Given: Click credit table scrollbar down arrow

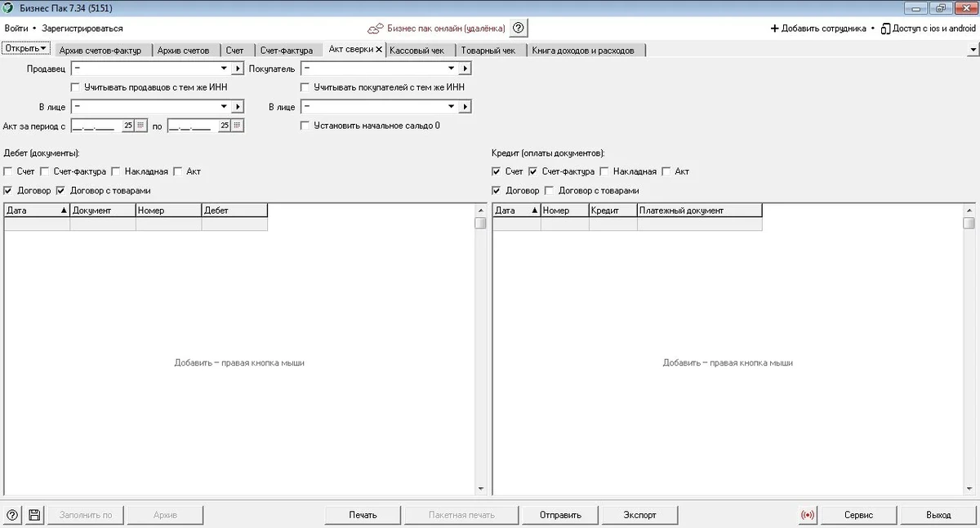Looking at the screenshot, I should pyautogui.click(x=969, y=489).
